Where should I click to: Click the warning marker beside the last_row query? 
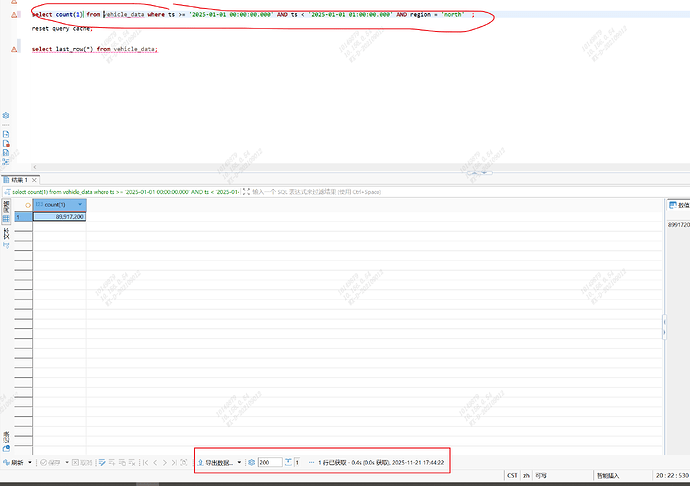click(x=14, y=49)
